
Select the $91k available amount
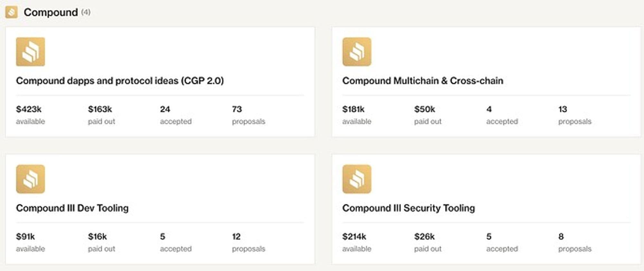[x=31, y=242]
